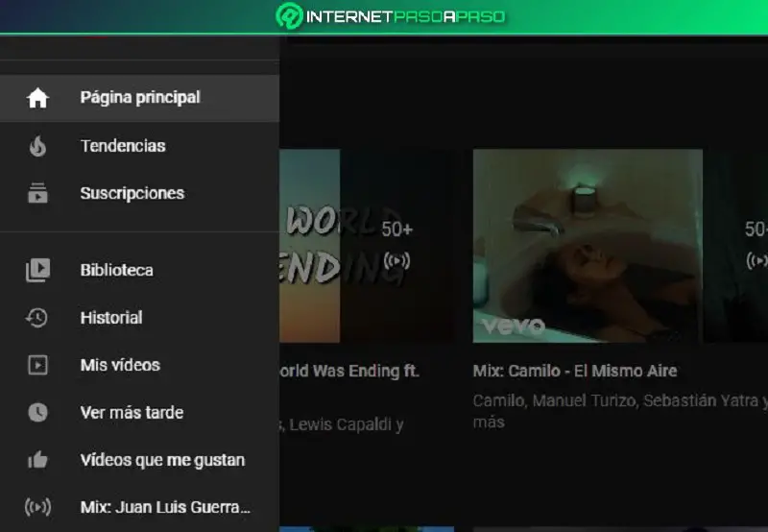Viewport: 768px width, 532px height.
Task: Click the mix radio icon beside Juan Luis Guerra
Action: (x=37, y=507)
